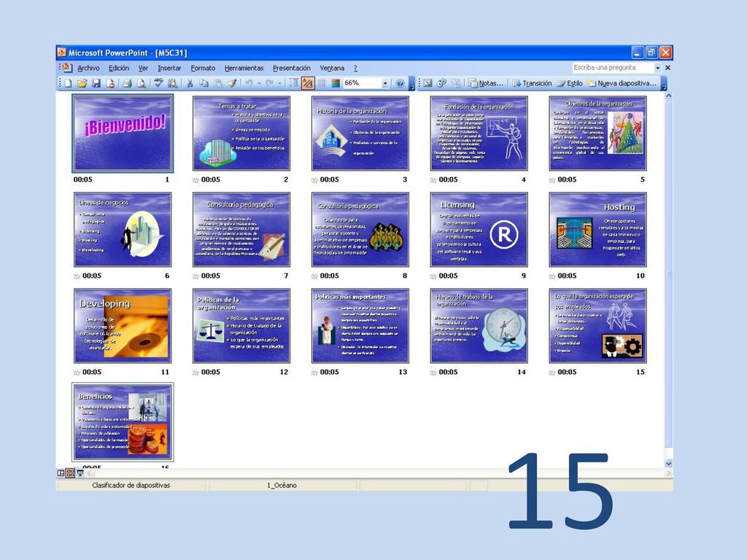
Task: Toggle Color/Grayscale mode icon
Action: click(x=336, y=83)
